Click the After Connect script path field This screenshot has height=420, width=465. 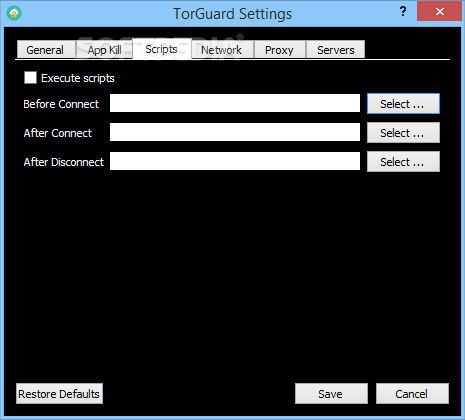coord(235,132)
